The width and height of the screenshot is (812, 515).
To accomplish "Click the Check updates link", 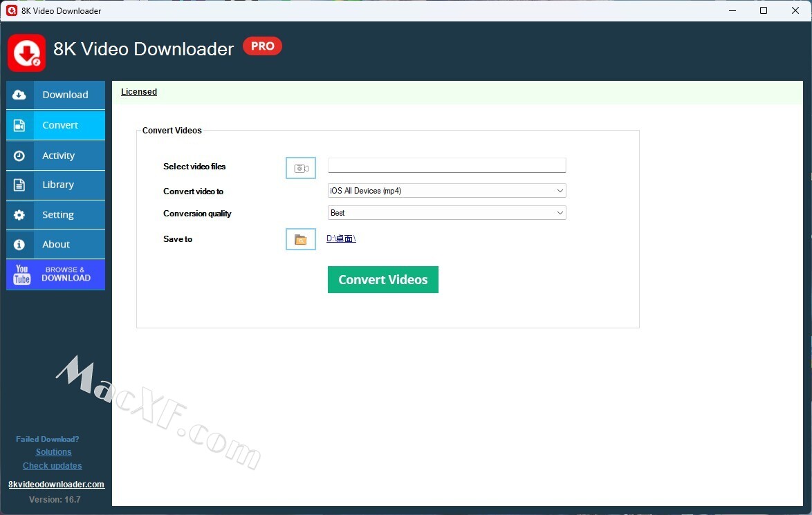I will pyautogui.click(x=53, y=466).
